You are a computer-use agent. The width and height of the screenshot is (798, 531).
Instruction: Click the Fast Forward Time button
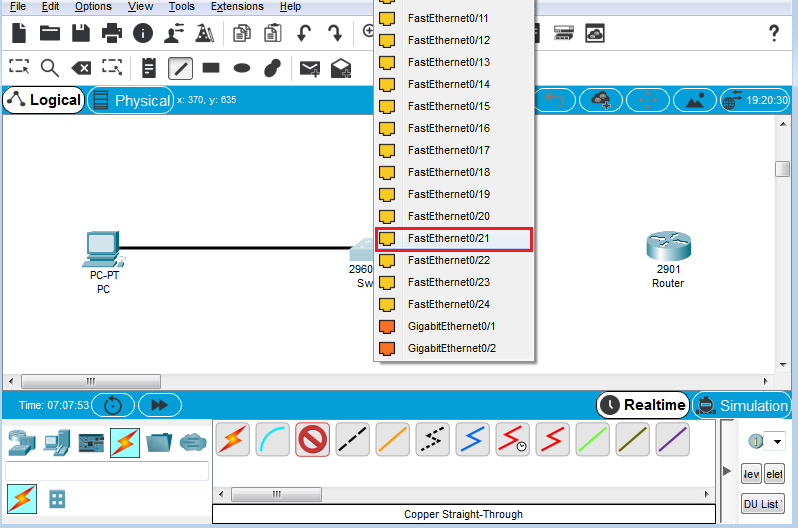159,405
